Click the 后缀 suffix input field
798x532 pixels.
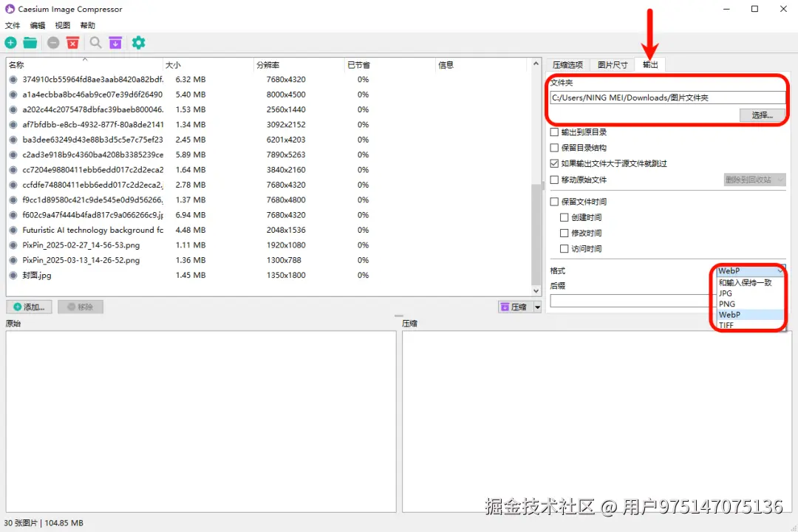632,301
